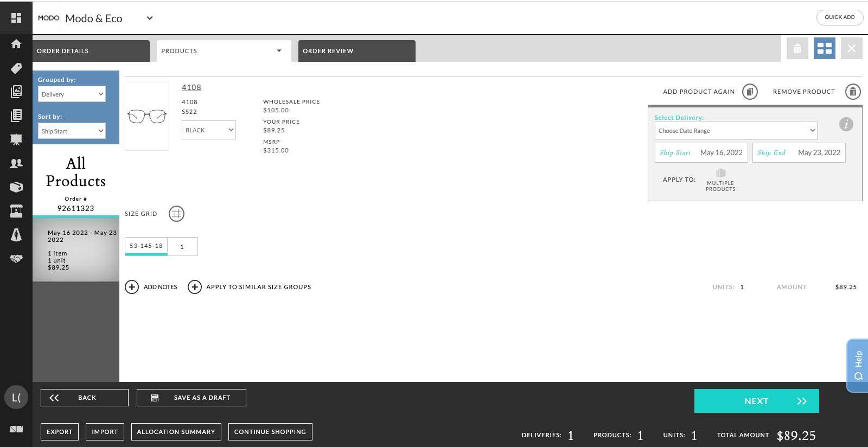This screenshot has height=447, width=868.
Task: Open the Help widget
Action: pos(857,365)
